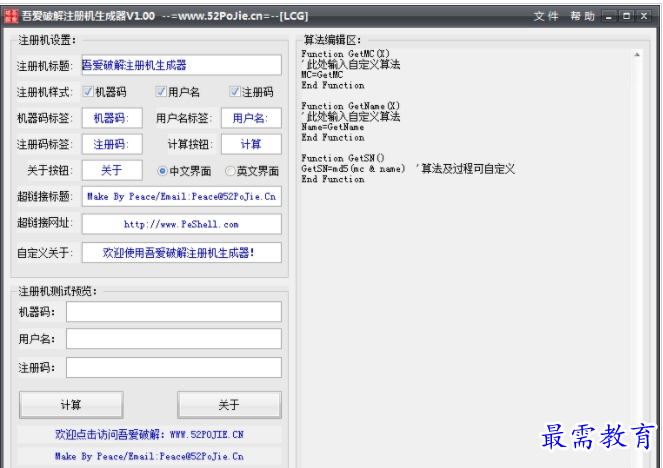Image resolution: width=663 pixels, height=468 pixels.
Task: Minimize the window
Action: click(609, 16)
